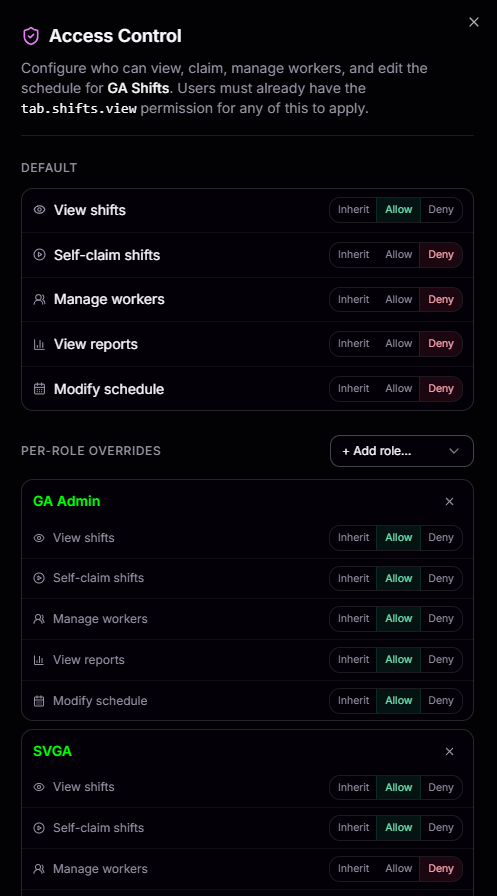Click the bar chart icon beside Default View reports

(x=39, y=344)
